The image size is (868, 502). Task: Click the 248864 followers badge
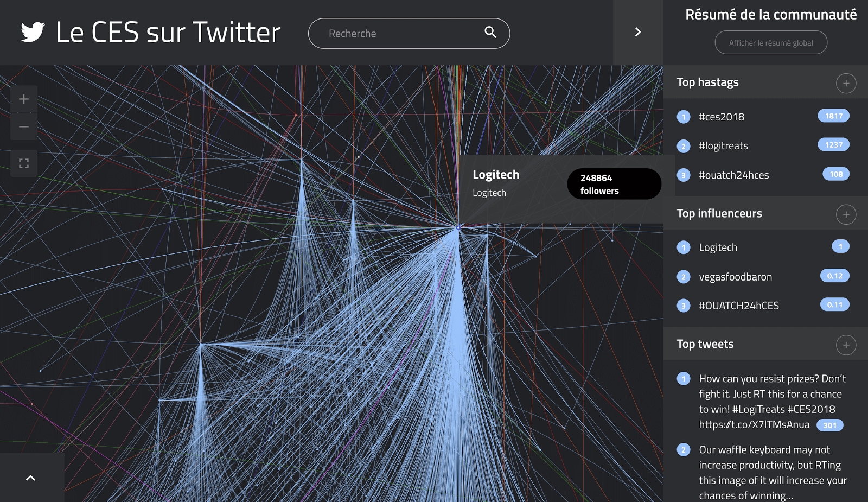coord(614,184)
